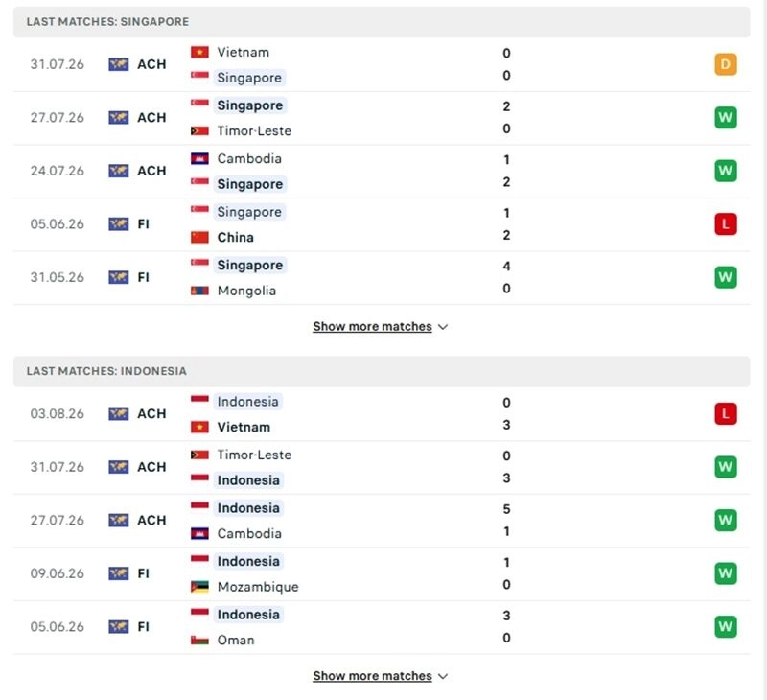Click the Cambodia flag in the 24.07.26 match
Image resolution: width=767 pixels, height=700 pixels.
click(x=199, y=158)
